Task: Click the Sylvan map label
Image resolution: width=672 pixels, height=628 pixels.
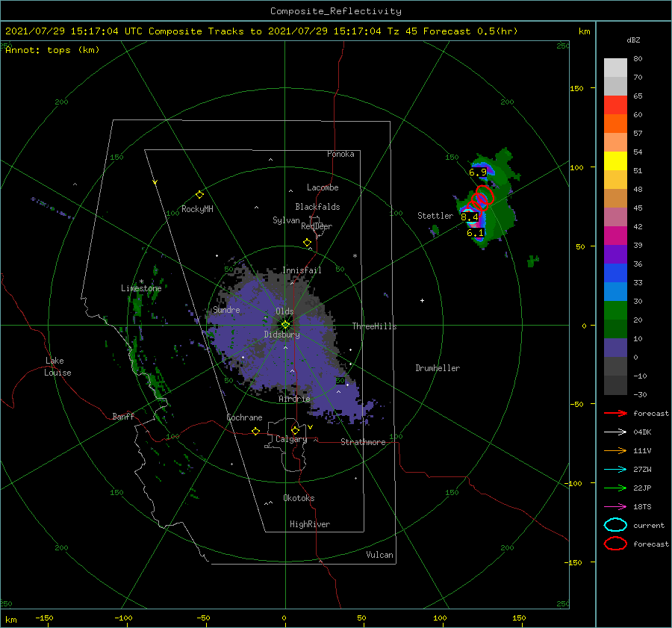Action: click(x=286, y=220)
